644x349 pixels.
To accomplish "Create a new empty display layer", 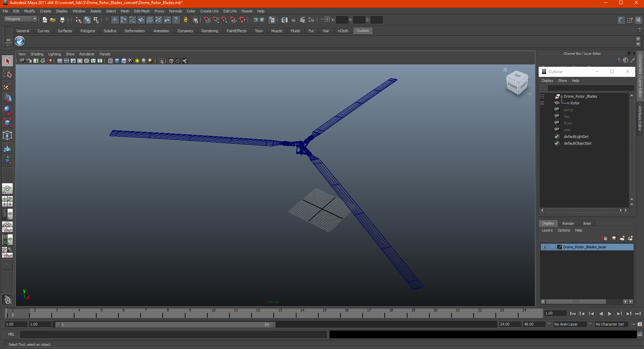I will pos(622,238).
